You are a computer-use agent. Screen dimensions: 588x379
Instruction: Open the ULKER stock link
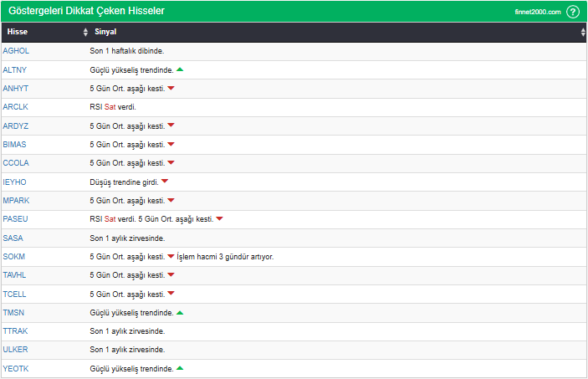pyautogui.click(x=15, y=350)
